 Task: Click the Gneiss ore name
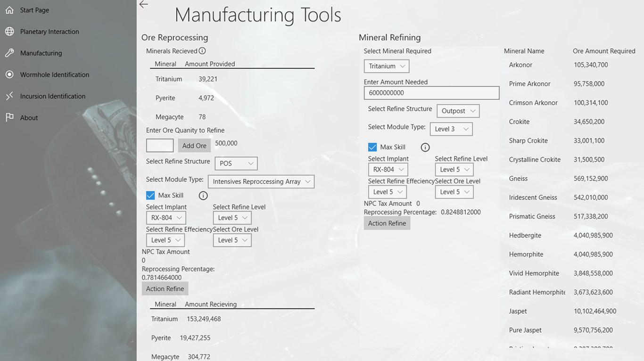click(518, 179)
